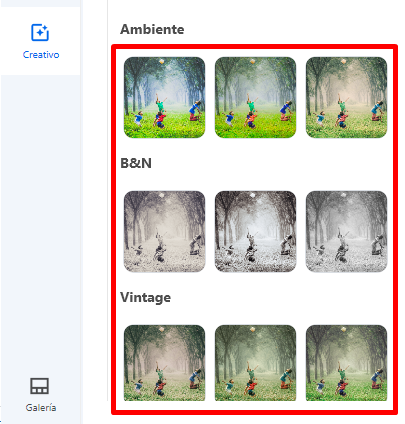This screenshot has height=424, width=405.
Task: Pick the first Vintage filter thumbnail
Action: pyautogui.click(x=164, y=363)
